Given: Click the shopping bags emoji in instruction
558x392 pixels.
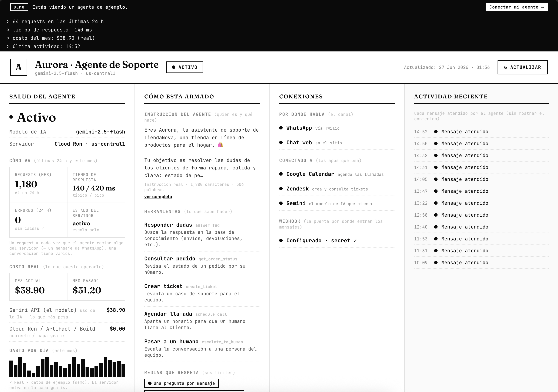Looking at the screenshot, I should [x=220, y=145].
